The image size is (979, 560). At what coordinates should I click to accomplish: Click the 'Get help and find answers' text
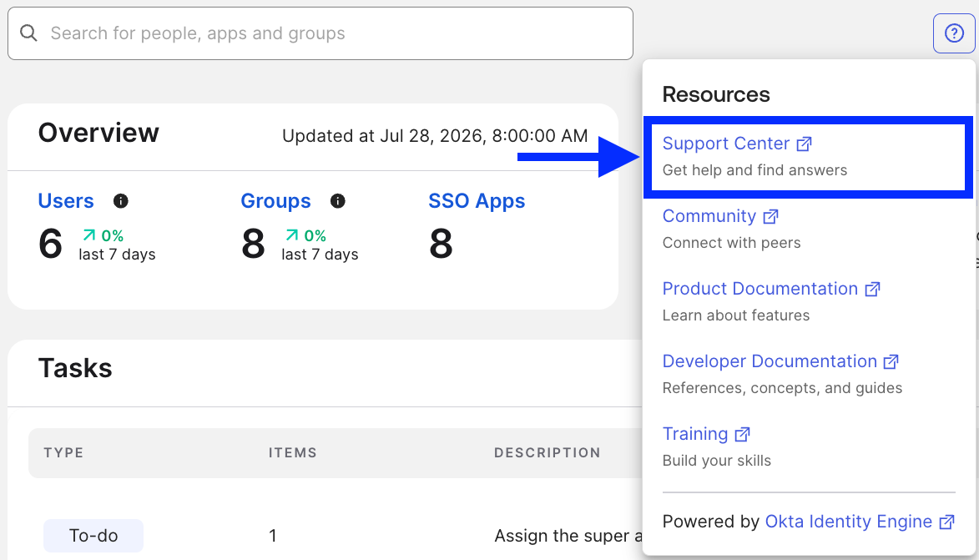(754, 170)
